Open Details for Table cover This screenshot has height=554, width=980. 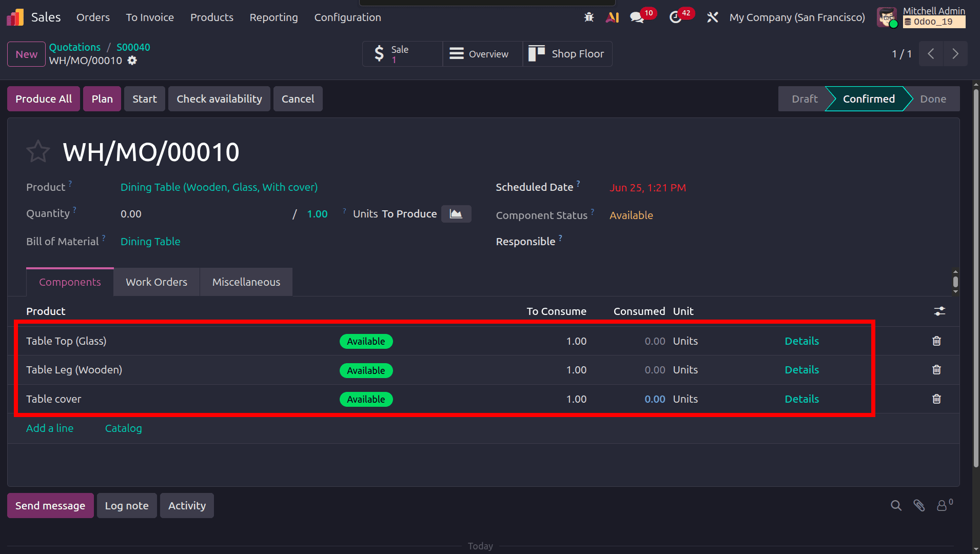[x=802, y=399]
